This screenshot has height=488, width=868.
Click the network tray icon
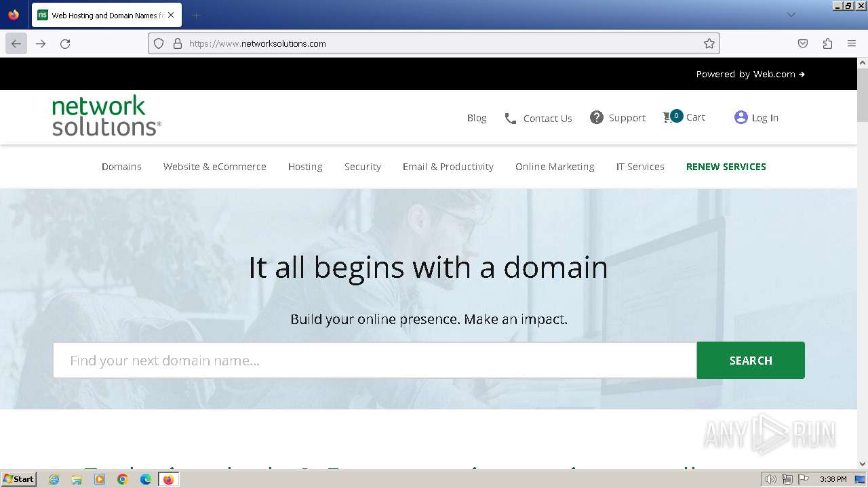tap(787, 479)
